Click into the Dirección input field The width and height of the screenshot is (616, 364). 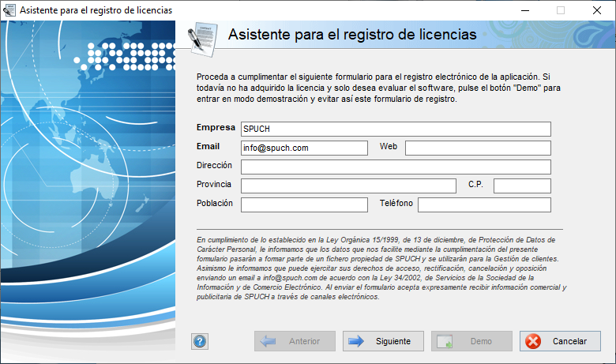pos(396,167)
